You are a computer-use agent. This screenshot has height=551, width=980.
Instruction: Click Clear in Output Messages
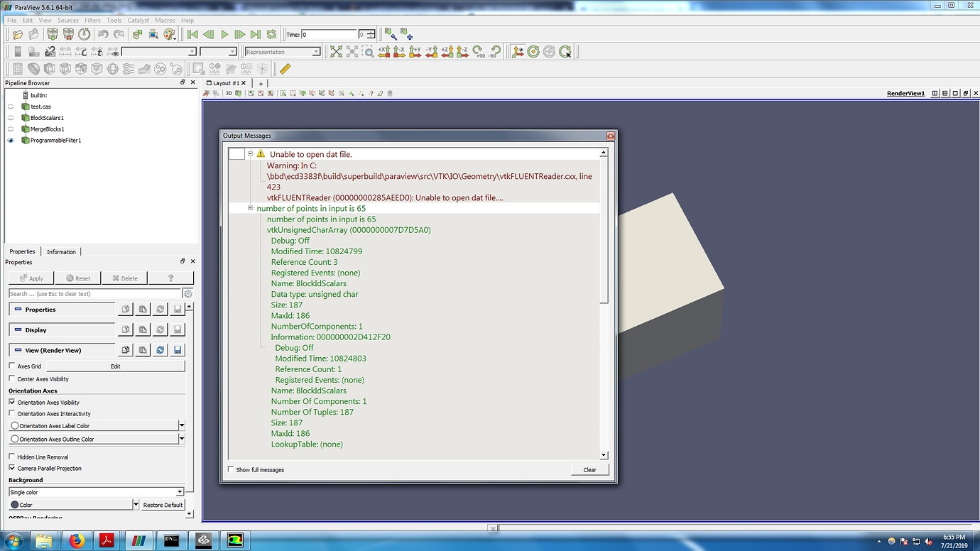coord(590,470)
